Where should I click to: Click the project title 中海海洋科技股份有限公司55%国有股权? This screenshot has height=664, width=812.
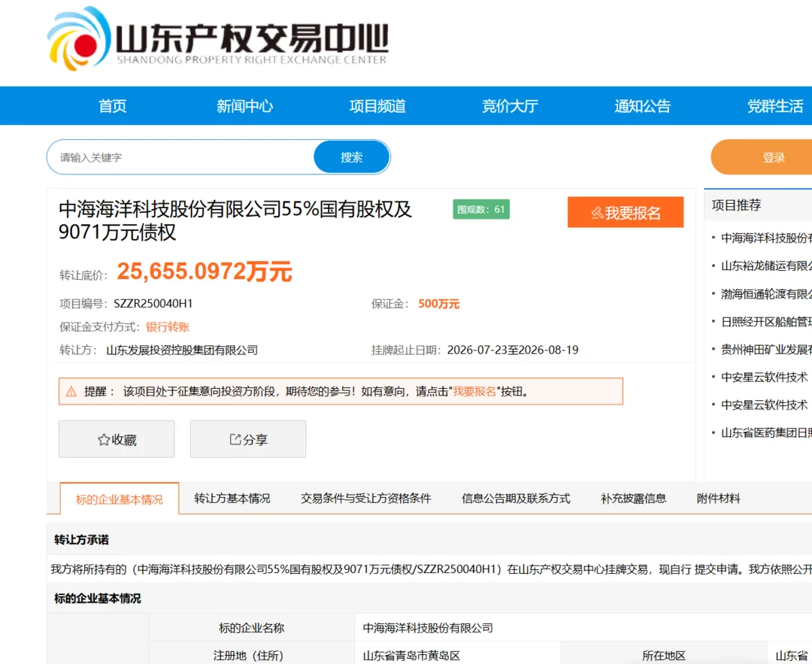click(x=235, y=220)
